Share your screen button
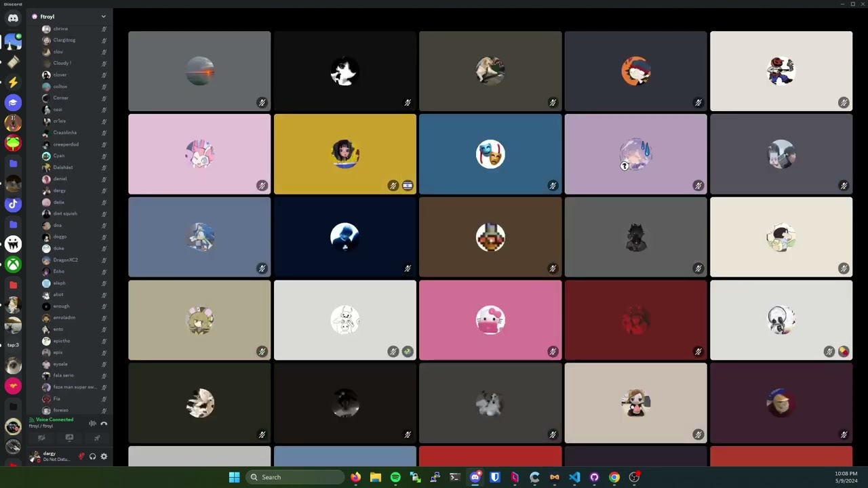The height and width of the screenshot is (488, 868). [x=69, y=438]
